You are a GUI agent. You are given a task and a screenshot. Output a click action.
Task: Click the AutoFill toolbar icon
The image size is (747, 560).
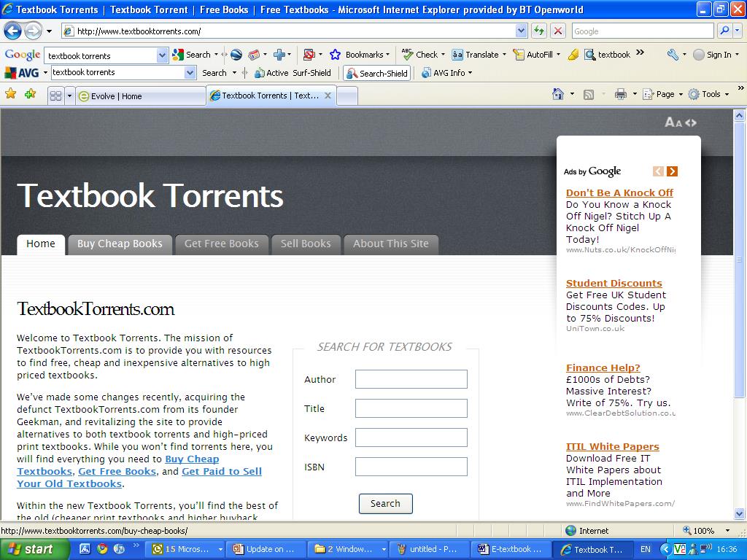pos(519,55)
